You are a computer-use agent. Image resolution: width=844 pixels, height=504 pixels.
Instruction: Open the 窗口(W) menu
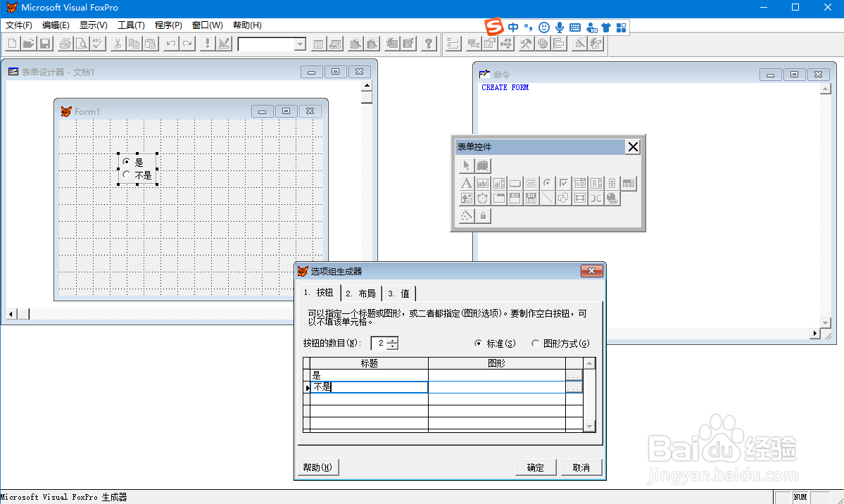point(207,25)
